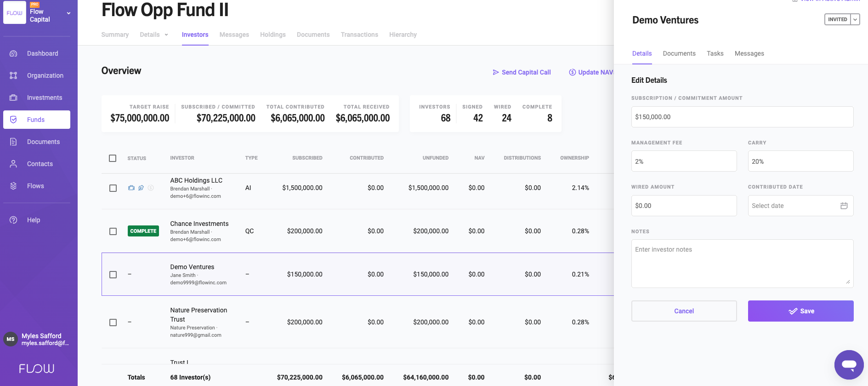Screen dimensions: 868x386
Task: Open the INVITED status dropdown arrow
Action: click(x=855, y=19)
